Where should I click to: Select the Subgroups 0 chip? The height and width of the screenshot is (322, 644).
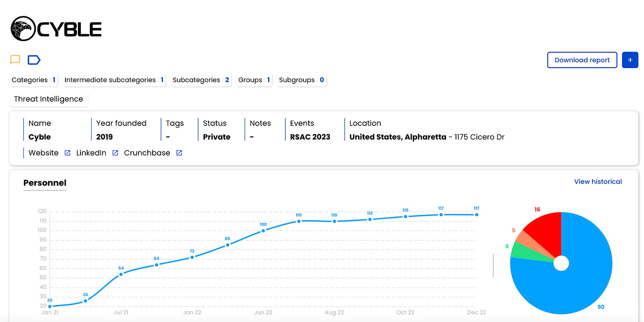[x=302, y=80]
